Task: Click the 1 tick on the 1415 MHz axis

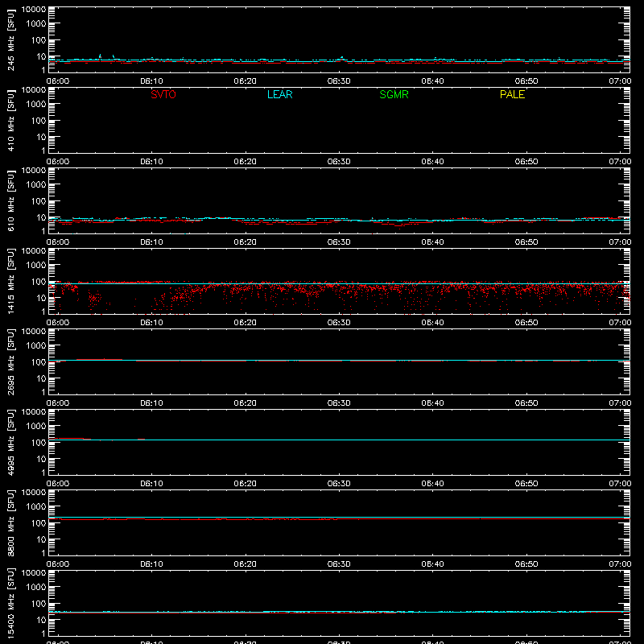Action: 43,312
